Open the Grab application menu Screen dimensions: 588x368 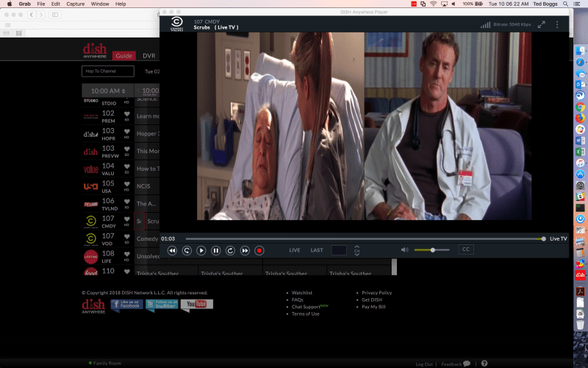[25, 4]
